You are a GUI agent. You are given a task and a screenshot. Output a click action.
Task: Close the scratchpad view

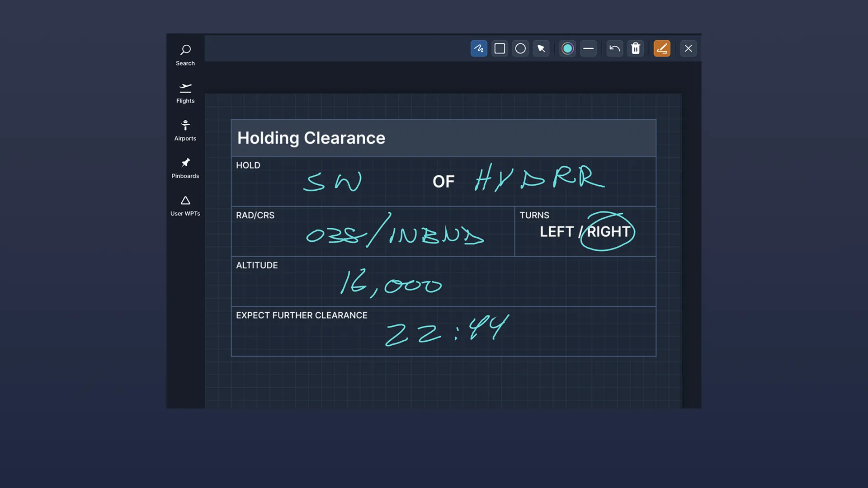(688, 48)
